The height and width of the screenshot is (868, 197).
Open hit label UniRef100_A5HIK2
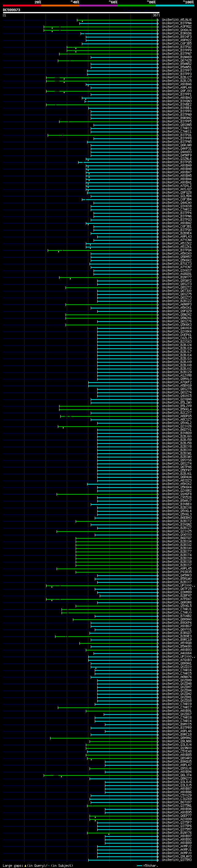coord(176,484)
